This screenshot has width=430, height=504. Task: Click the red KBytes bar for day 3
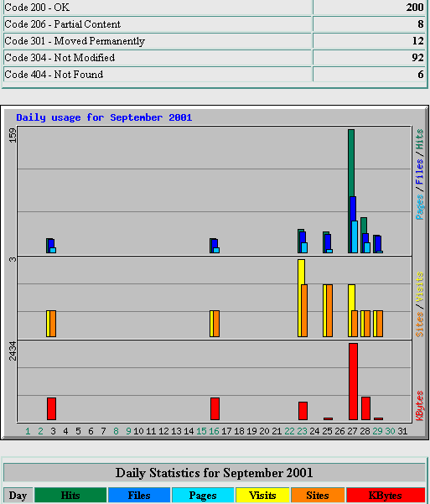51,408
